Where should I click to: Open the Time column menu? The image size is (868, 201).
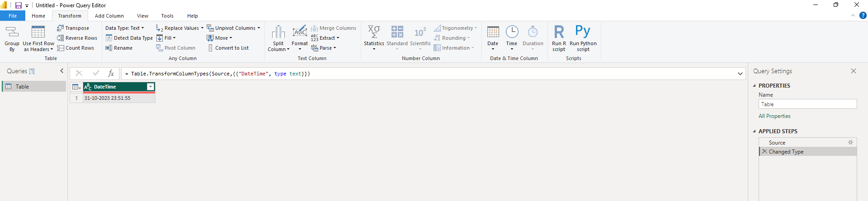pyautogui.click(x=512, y=39)
